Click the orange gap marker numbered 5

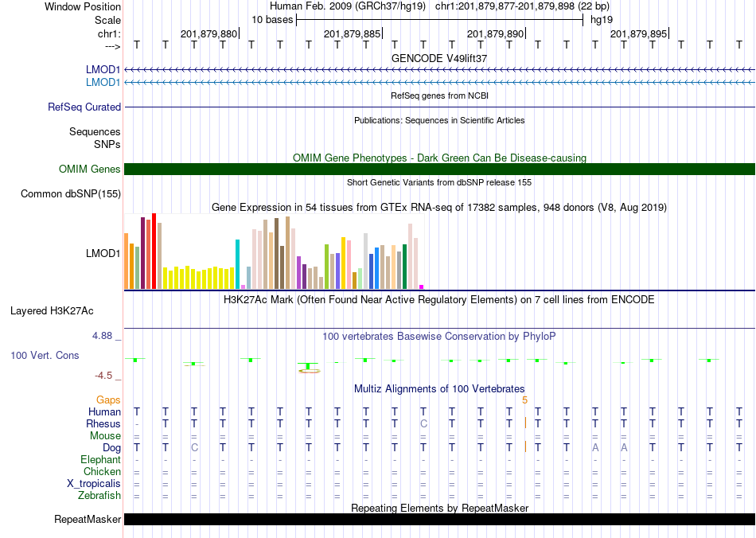pos(524,400)
